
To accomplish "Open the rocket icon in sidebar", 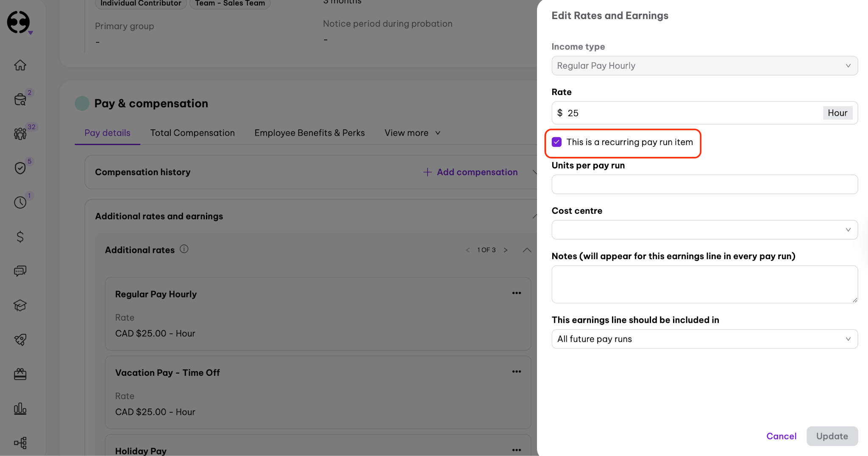I will 20,340.
